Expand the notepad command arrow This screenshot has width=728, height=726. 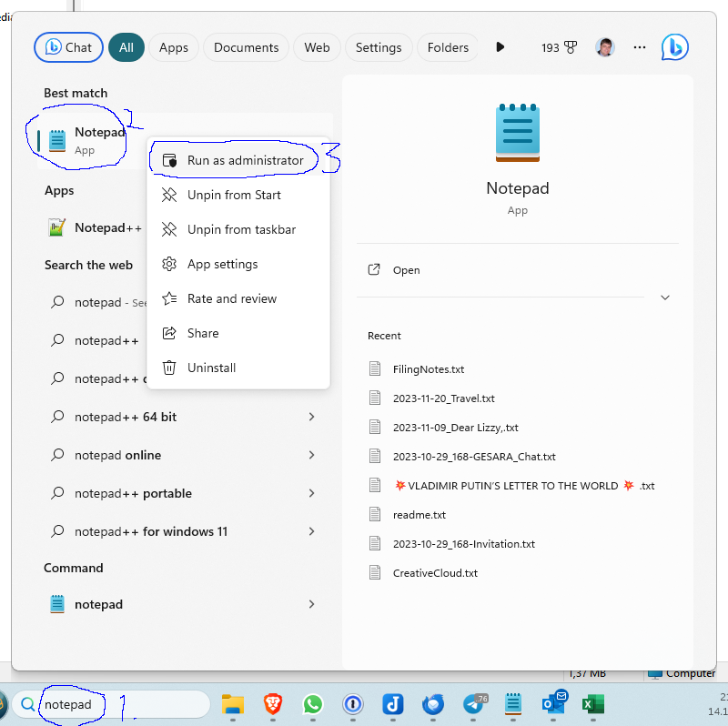(x=311, y=604)
